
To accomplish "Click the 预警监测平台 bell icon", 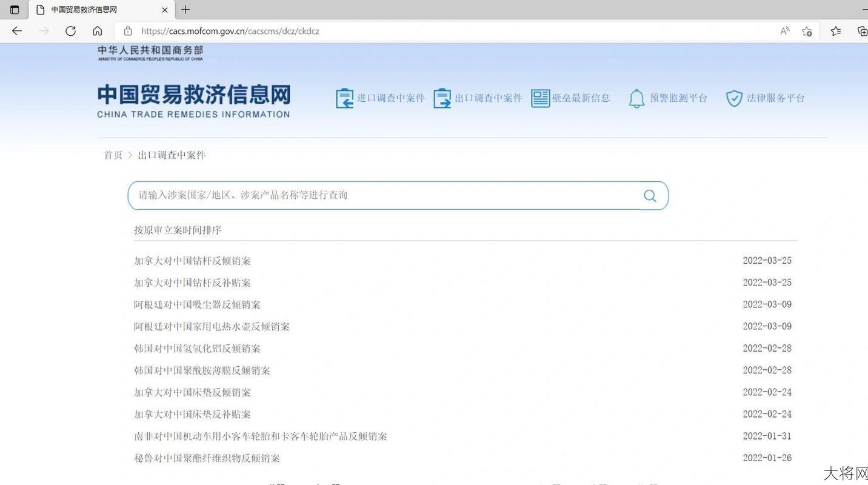I will point(636,98).
